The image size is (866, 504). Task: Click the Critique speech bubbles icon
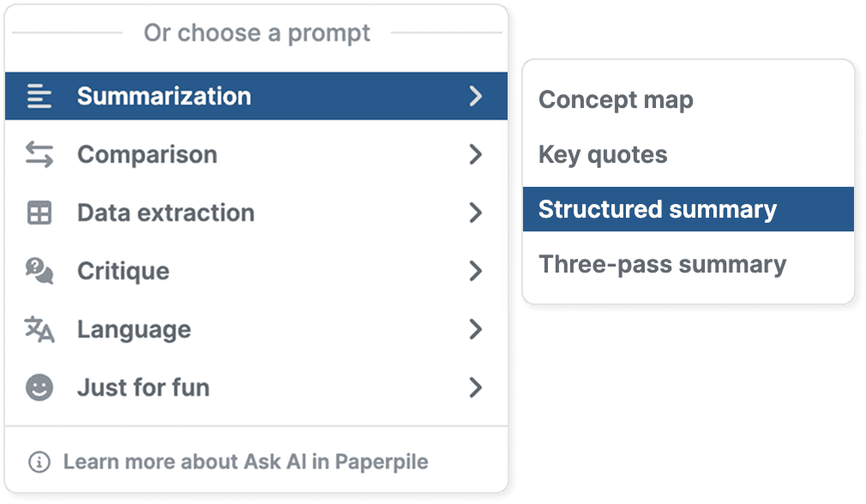tap(39, 272)
